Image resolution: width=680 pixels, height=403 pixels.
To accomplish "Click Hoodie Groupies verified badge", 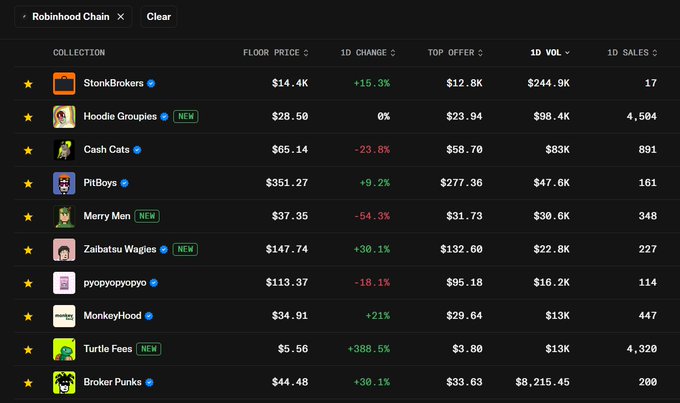I will pos(164,117).
